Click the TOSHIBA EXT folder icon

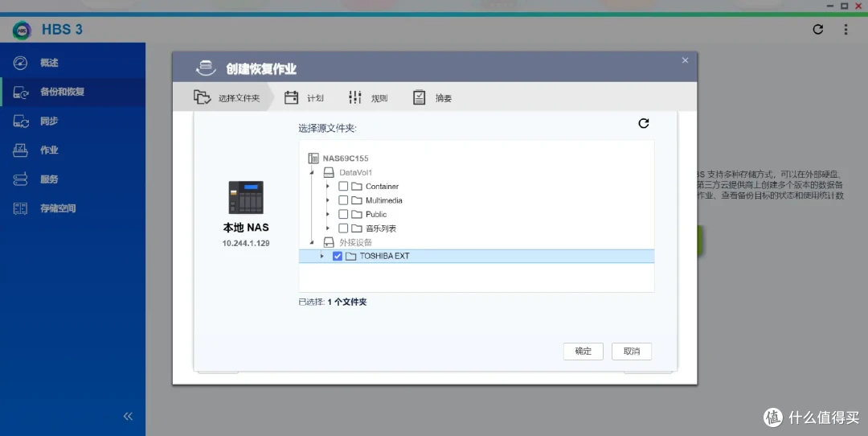(350, 256)
